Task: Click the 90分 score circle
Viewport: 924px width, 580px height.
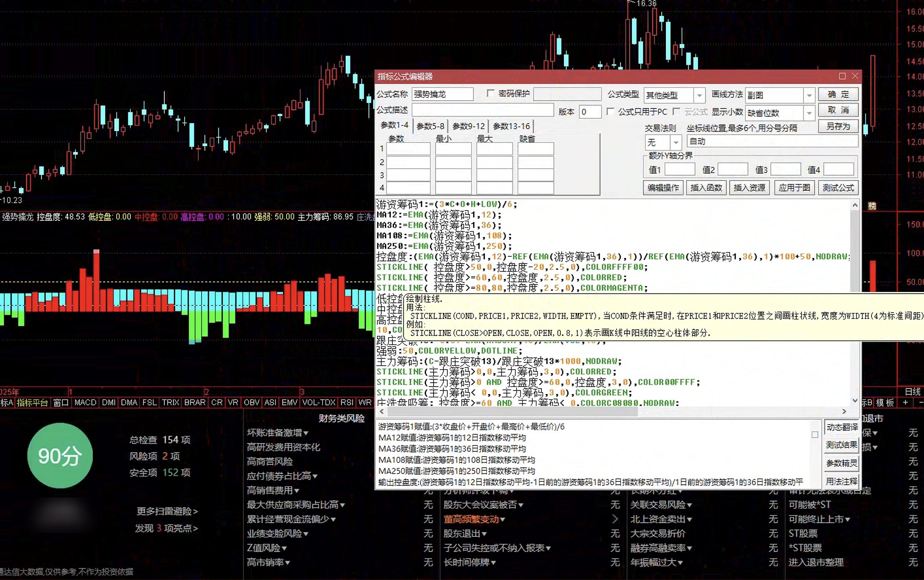Action: coord(60,455)
